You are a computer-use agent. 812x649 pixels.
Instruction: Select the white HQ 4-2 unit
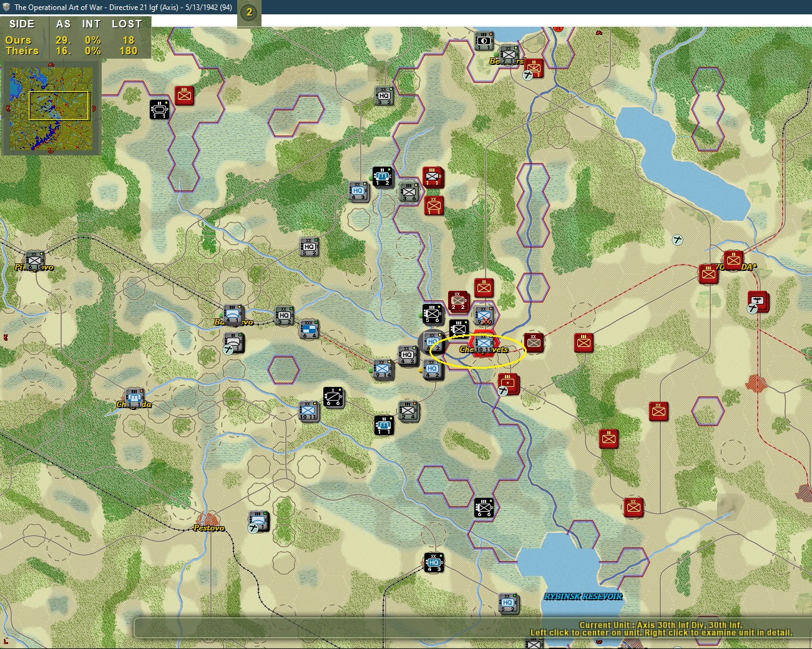(408, 356)
